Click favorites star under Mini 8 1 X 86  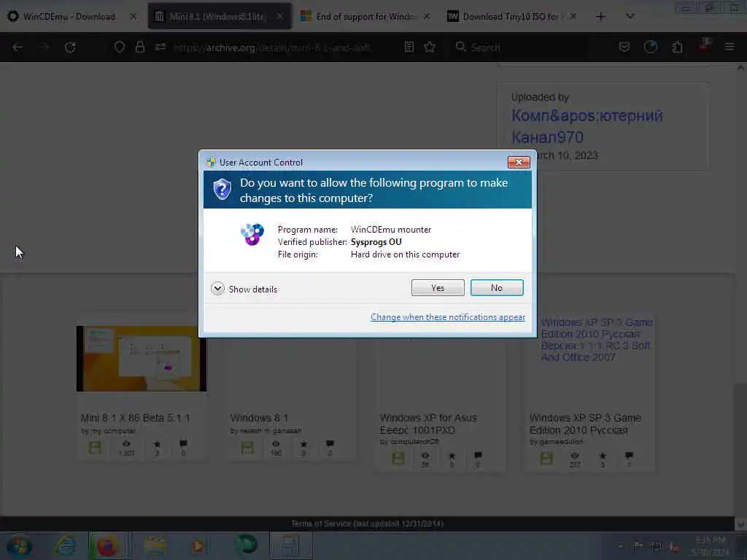pos(157,444)
